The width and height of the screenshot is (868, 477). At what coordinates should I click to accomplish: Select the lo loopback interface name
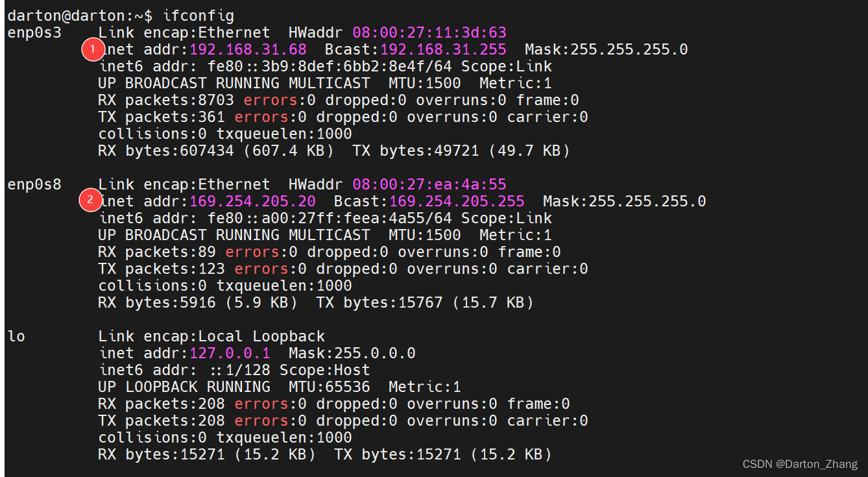(16, 336)
